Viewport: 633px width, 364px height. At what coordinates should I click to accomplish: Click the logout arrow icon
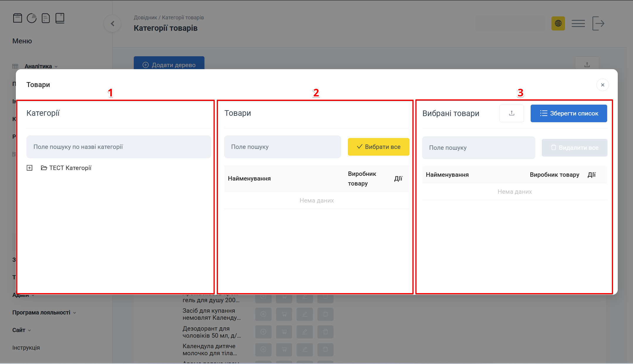(598, 23)
